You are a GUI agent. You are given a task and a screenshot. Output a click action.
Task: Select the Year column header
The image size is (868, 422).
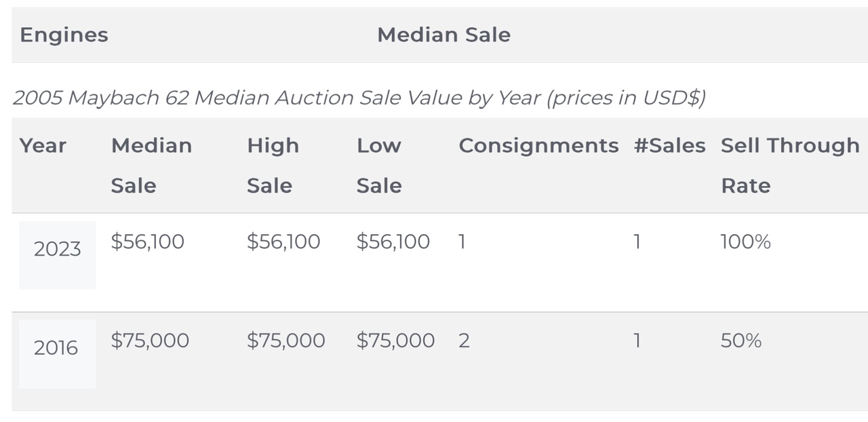43,145
